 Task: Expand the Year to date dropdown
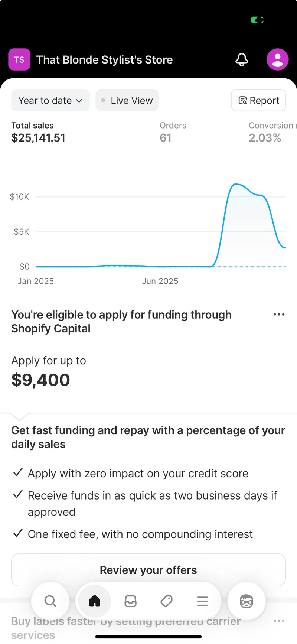pyautogui.click(x=50, y=101)
